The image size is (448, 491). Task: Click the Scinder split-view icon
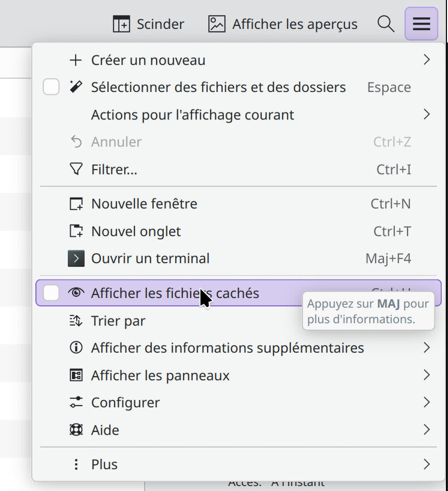pyautogui.click(x=121, y=24)
